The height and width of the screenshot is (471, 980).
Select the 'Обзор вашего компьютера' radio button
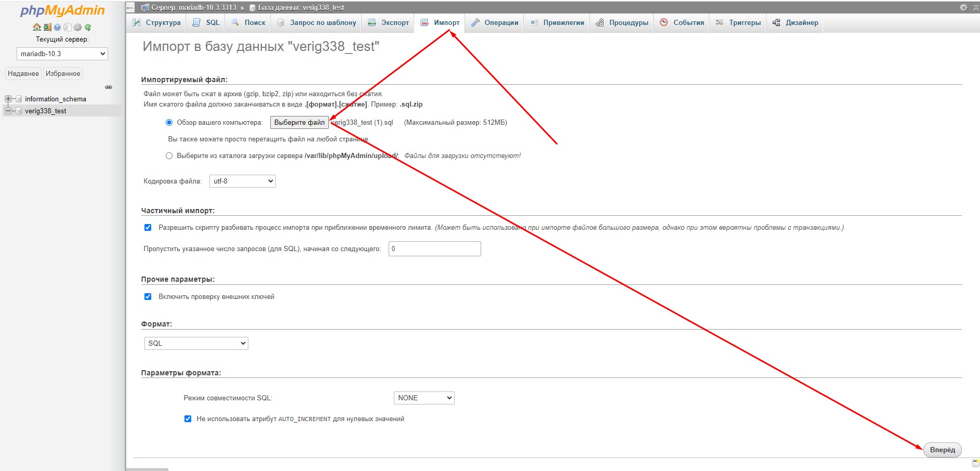pyautogui.click(x=169, y=123)
